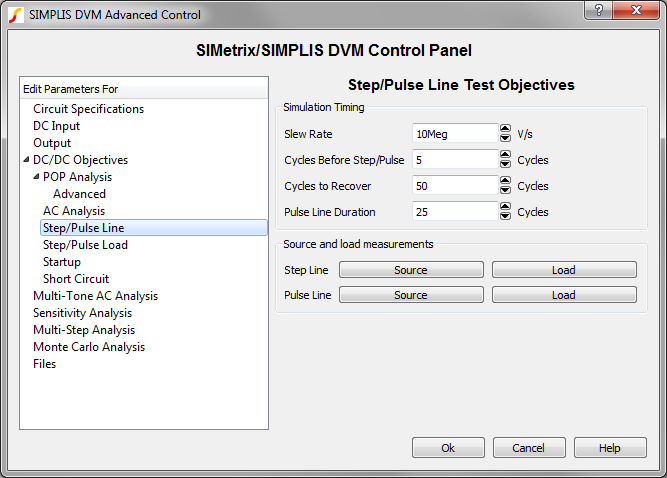Open the AC Analysis parameters
This screenshot has width=667, height=478.
click(x=74, y=211)
